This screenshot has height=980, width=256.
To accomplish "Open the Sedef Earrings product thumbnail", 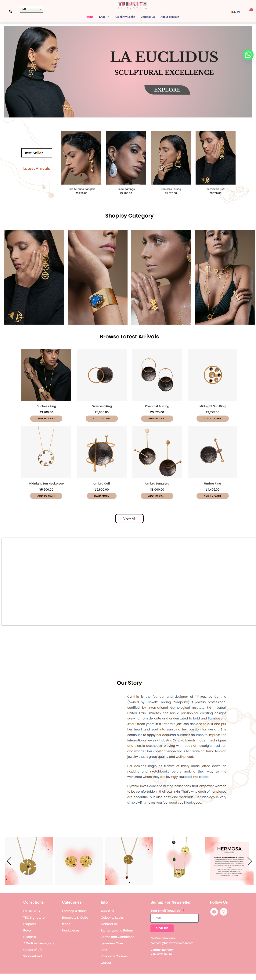I will (126, 158).
